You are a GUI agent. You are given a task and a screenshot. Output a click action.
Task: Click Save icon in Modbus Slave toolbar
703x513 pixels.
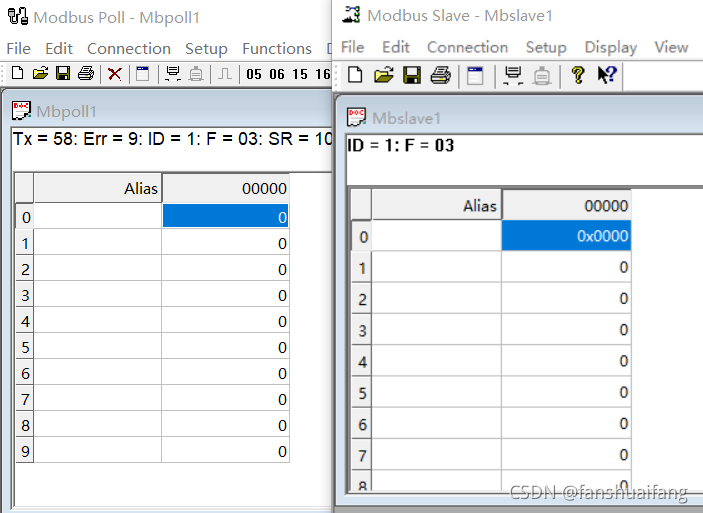412,75
